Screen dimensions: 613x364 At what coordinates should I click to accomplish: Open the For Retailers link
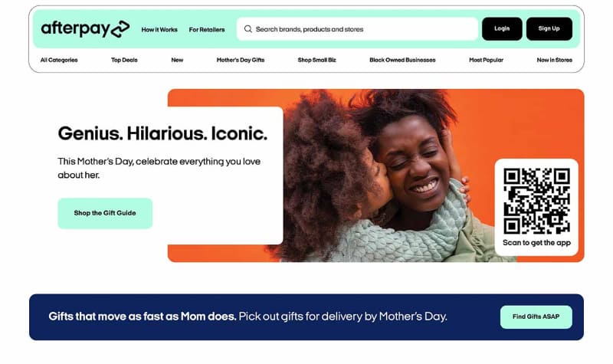point(207,30)
